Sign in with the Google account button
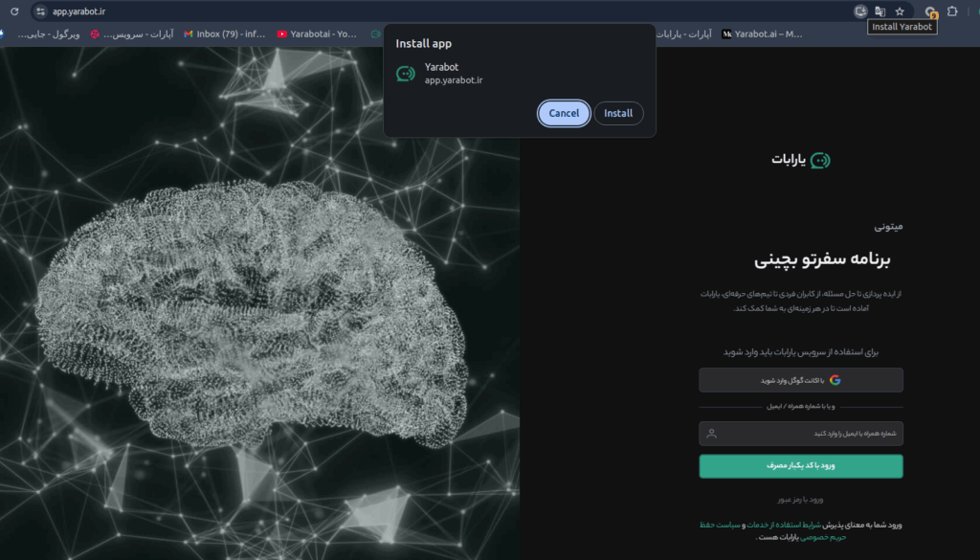Screen dimensions: 980x560 point(801,380)
